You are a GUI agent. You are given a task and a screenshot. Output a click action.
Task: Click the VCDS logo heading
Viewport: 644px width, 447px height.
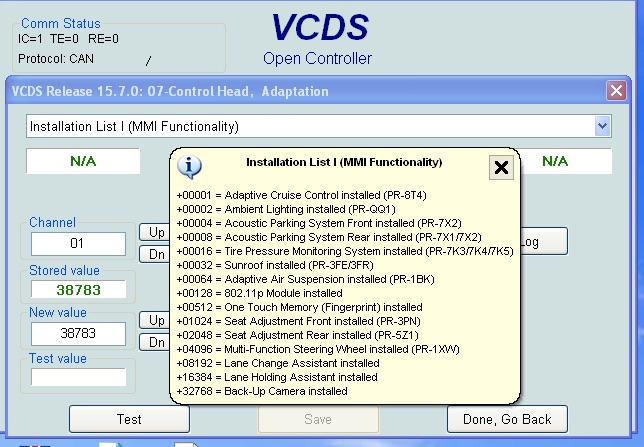coord(320,27)
